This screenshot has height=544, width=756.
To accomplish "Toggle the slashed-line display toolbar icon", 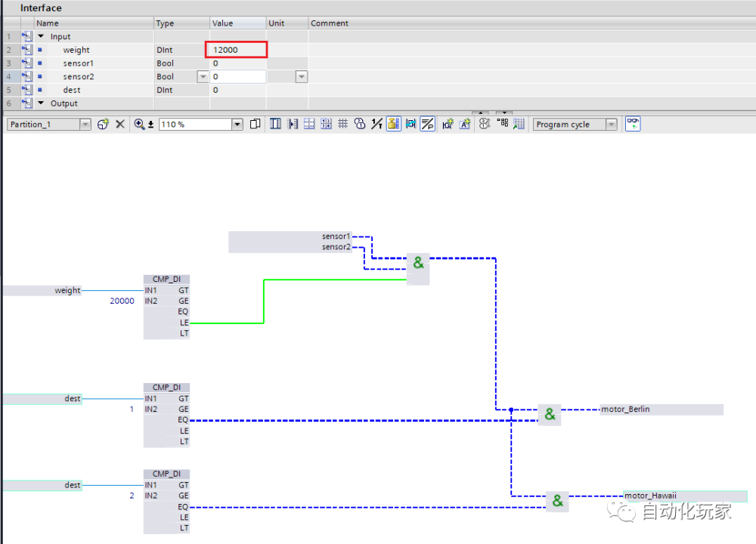I will tap(428, 124).
